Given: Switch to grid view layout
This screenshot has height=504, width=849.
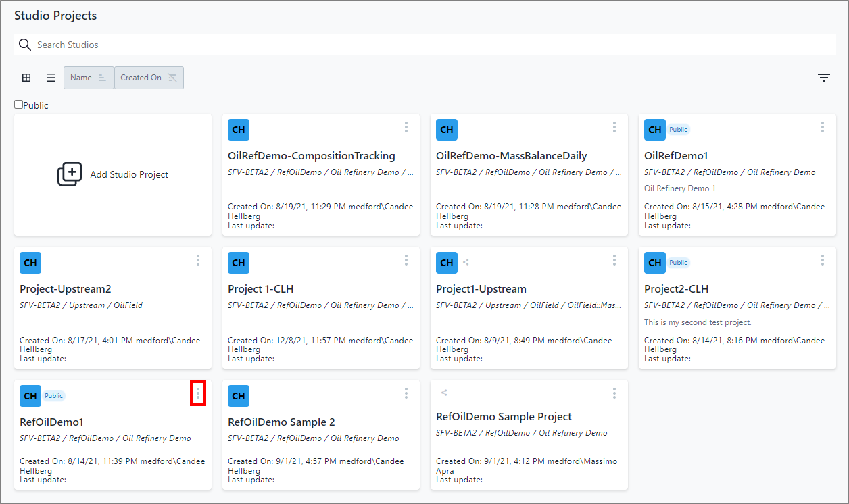Looking at the screenshot, I should point(26,78).
